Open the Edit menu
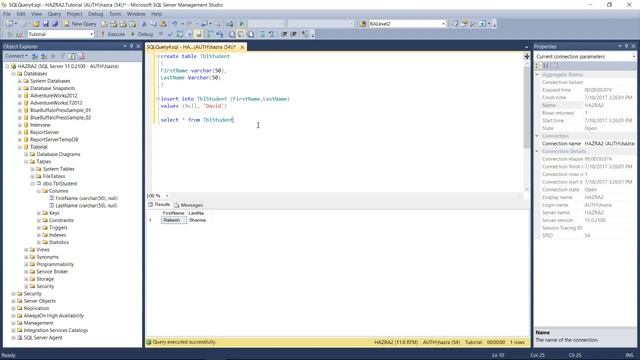The image size is (640, 360). point(21,14)
